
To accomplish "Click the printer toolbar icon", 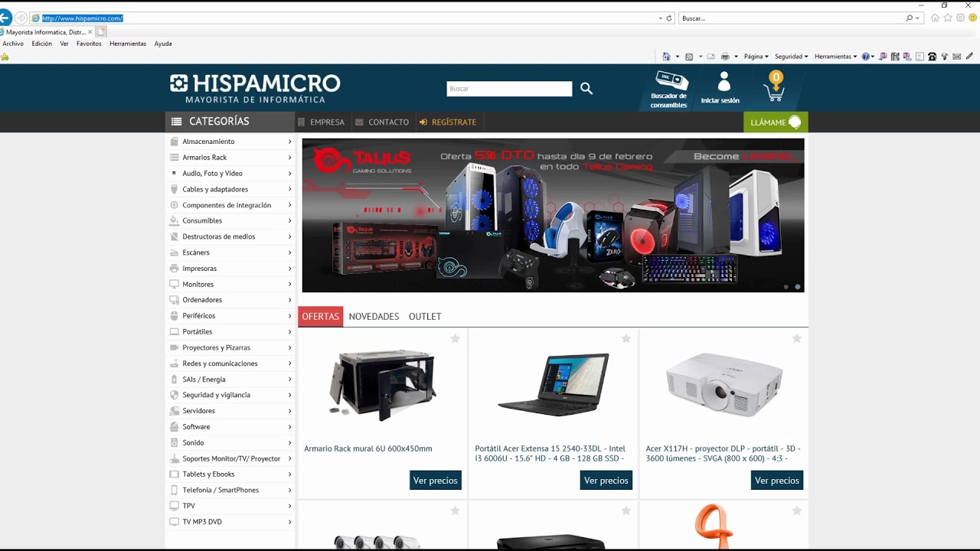I will pyautogui.click(x=725, y=57).
